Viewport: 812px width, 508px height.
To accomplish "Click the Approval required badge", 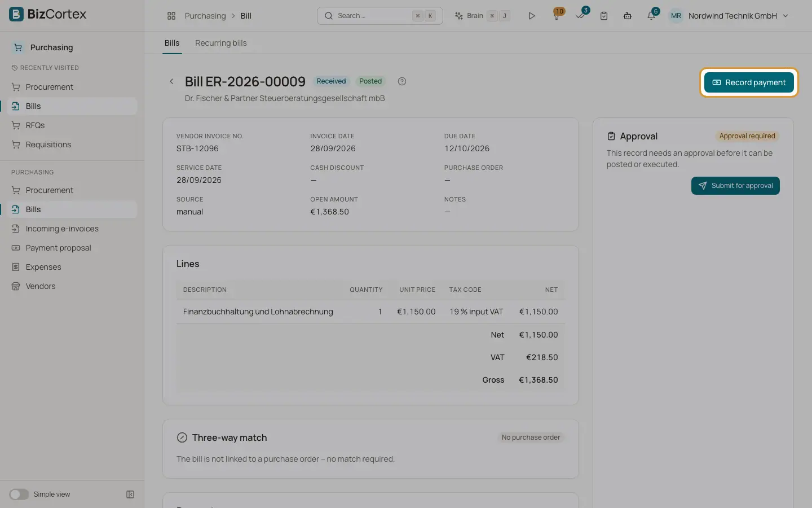I will click(x=747, y=136).
